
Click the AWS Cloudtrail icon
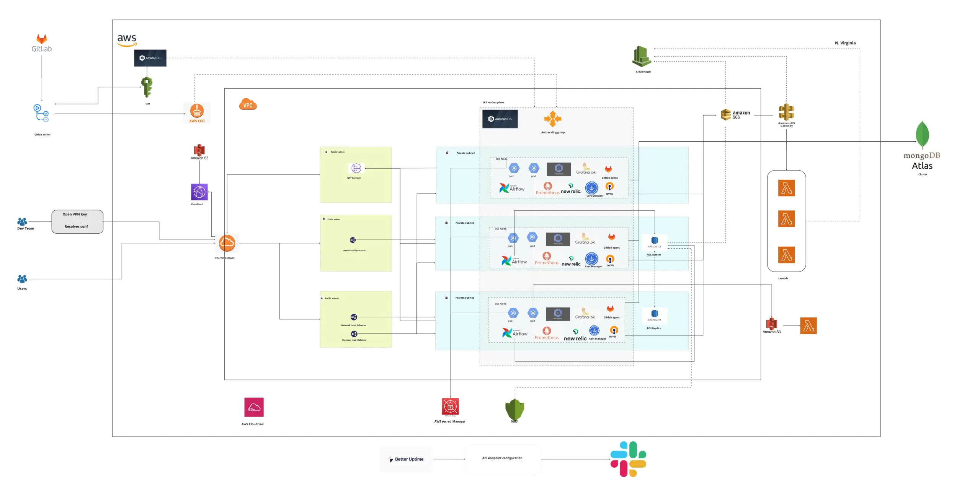[254, 407]
